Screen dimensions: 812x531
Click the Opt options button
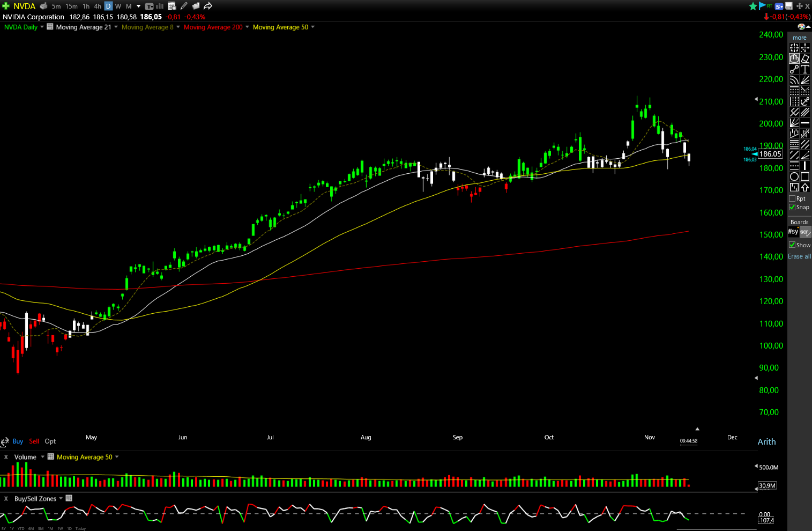pyautogui.click(x=50, y=441)
